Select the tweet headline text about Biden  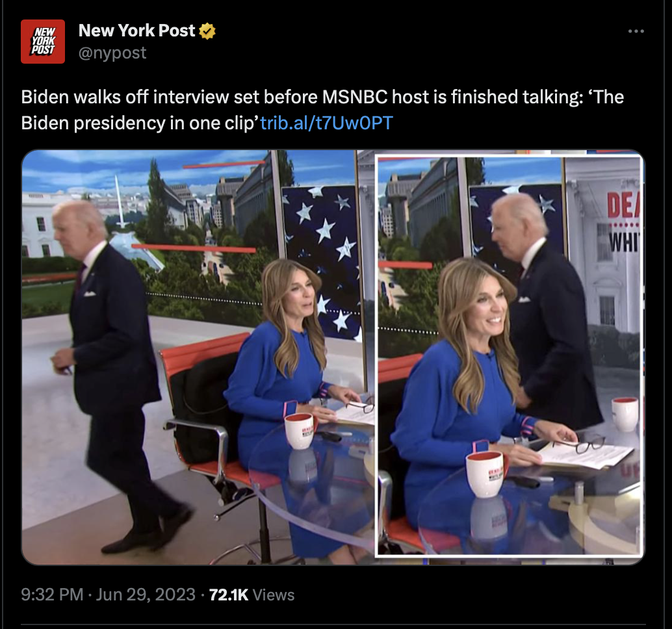pyautogui.click(x=322, y=110)
